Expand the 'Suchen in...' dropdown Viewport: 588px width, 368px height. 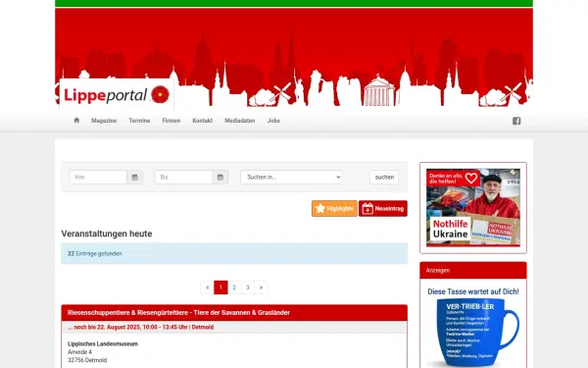pos(291,178)
